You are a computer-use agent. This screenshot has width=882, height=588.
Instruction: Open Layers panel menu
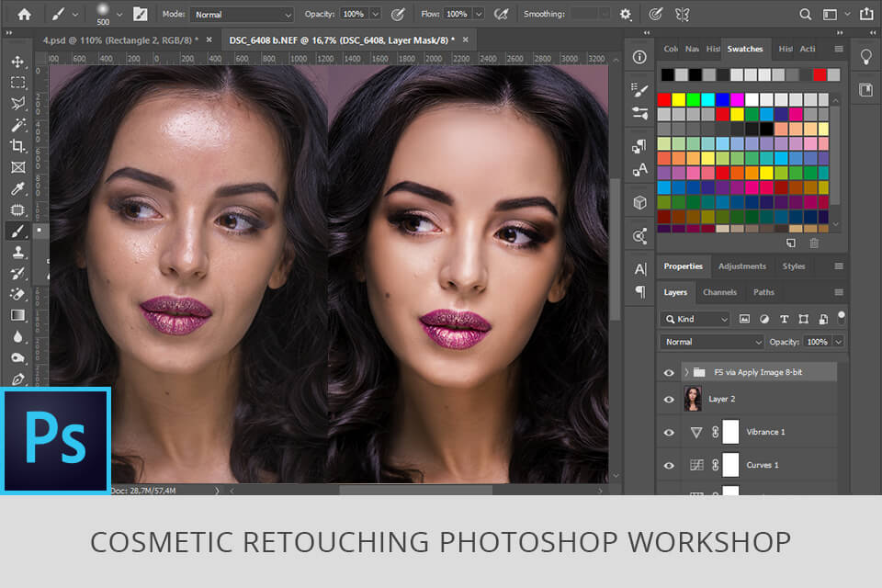(839, 292)
